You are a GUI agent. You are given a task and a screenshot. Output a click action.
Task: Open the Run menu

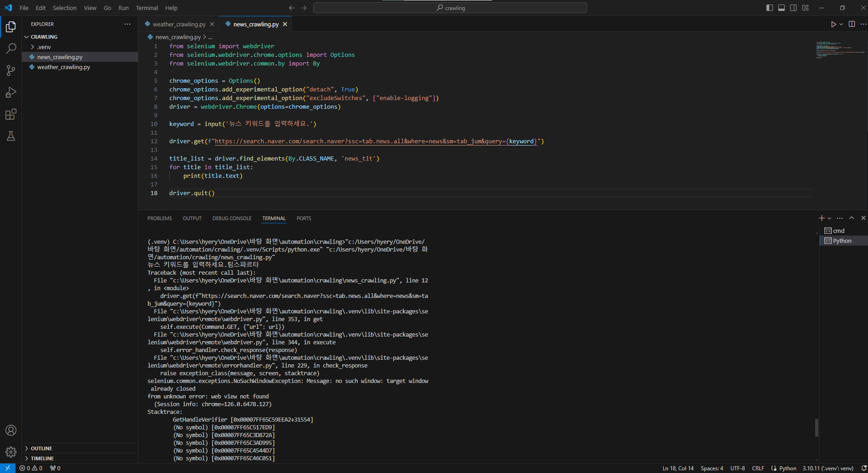pyautogui.click(x=123, y=8)
